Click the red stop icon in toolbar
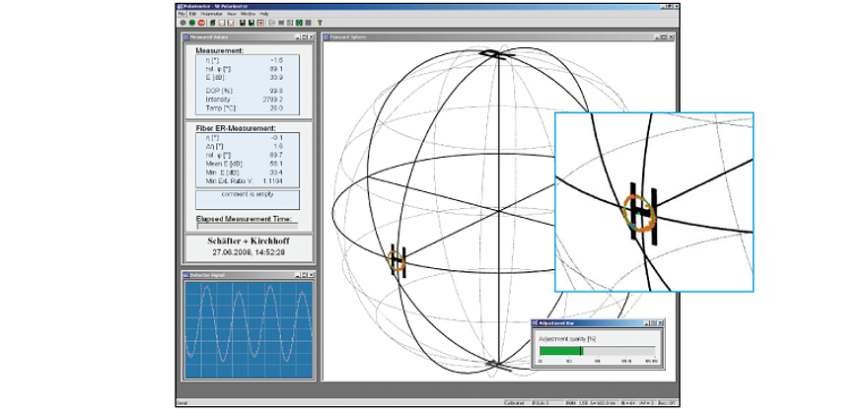Image resolution: width=868 pixels, height=414 pixels. (x=200, y=23)
